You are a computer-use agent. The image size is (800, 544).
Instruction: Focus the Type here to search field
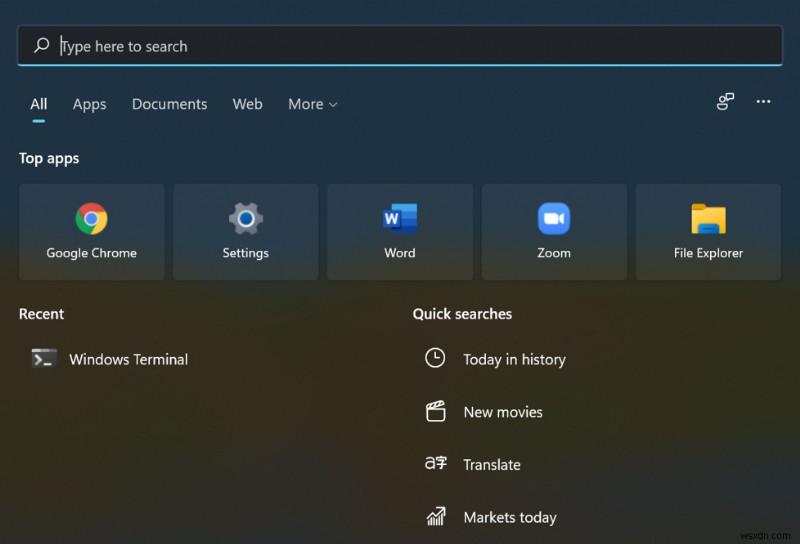[x=400, y=46]
